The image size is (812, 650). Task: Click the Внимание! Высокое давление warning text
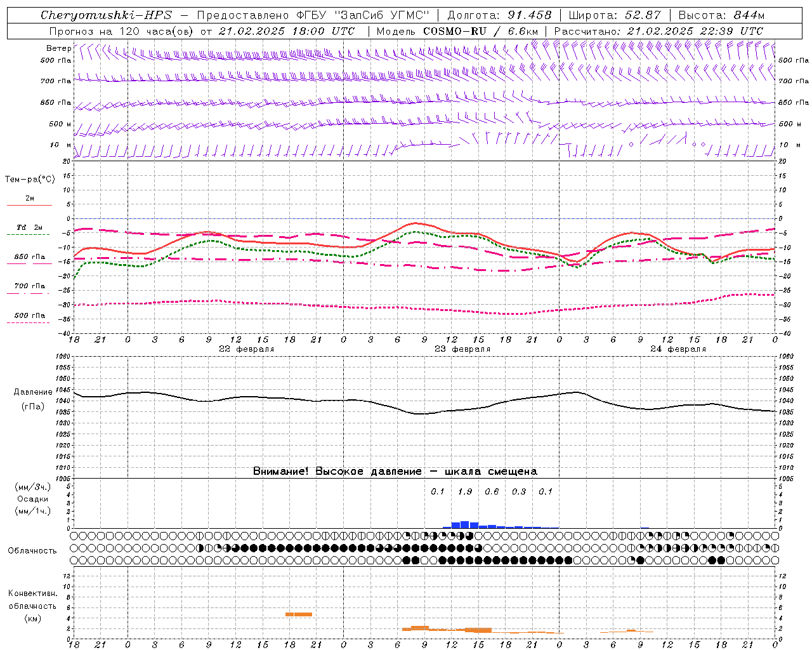pos(395,472)
